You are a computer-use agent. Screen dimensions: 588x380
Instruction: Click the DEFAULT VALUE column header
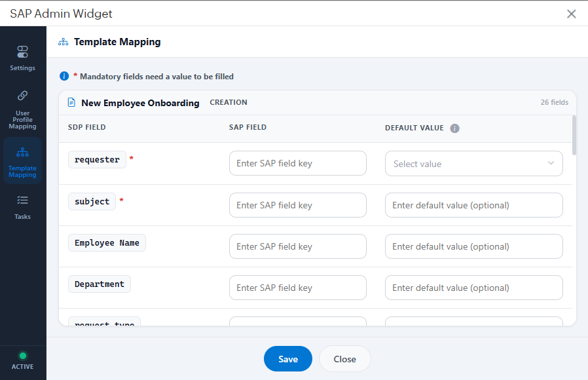(414, 128)
